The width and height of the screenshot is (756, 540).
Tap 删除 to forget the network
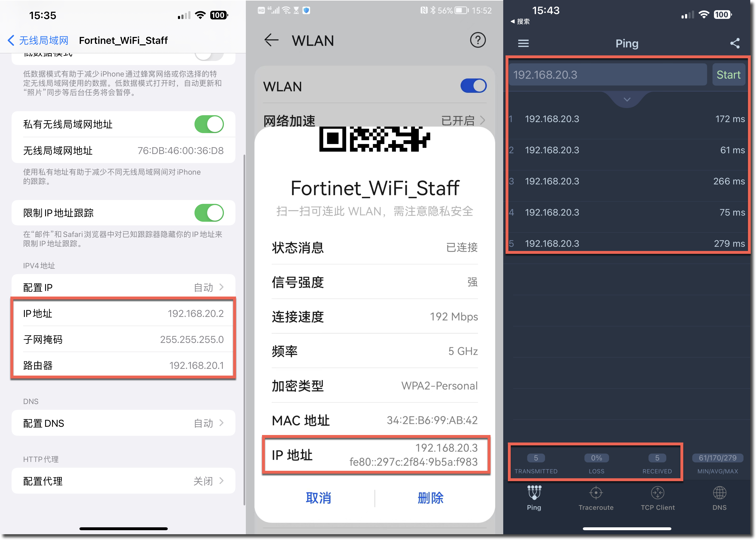point(430,498)
